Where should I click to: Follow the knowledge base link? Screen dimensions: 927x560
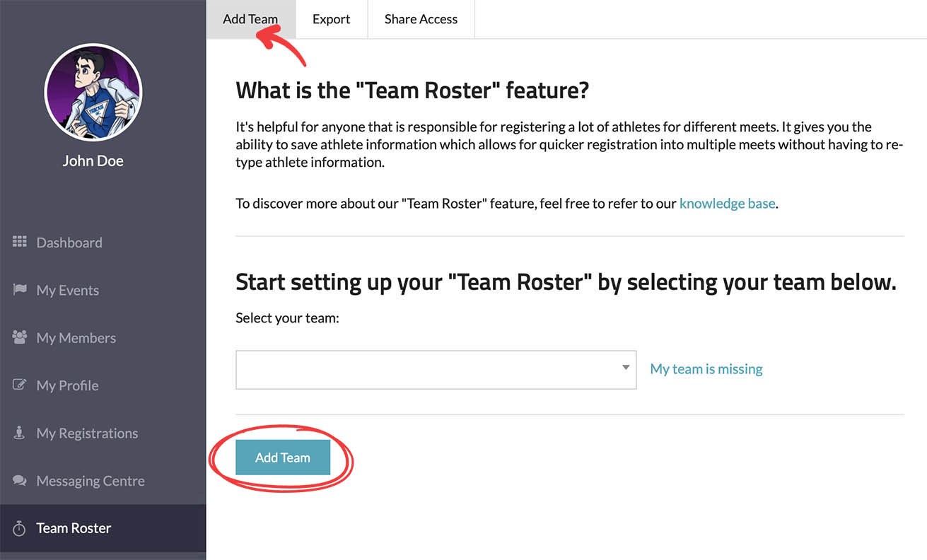pos(727,204)
